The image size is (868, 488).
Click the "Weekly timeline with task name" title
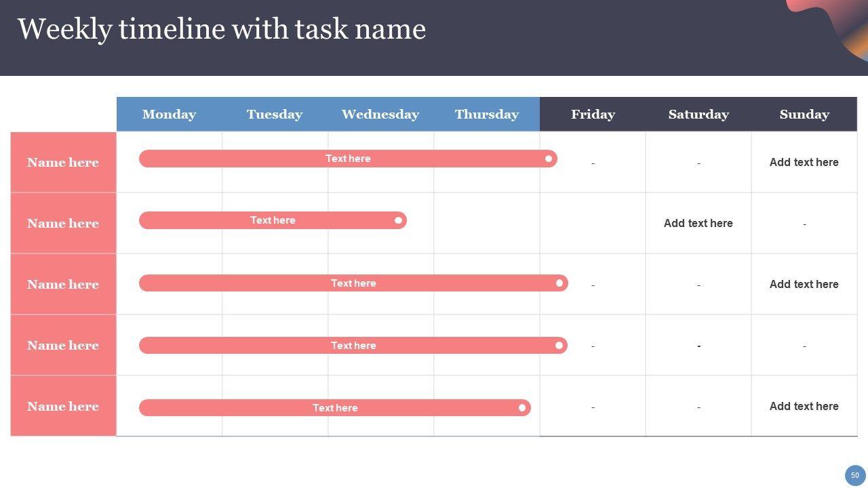(x=222, y=30)
